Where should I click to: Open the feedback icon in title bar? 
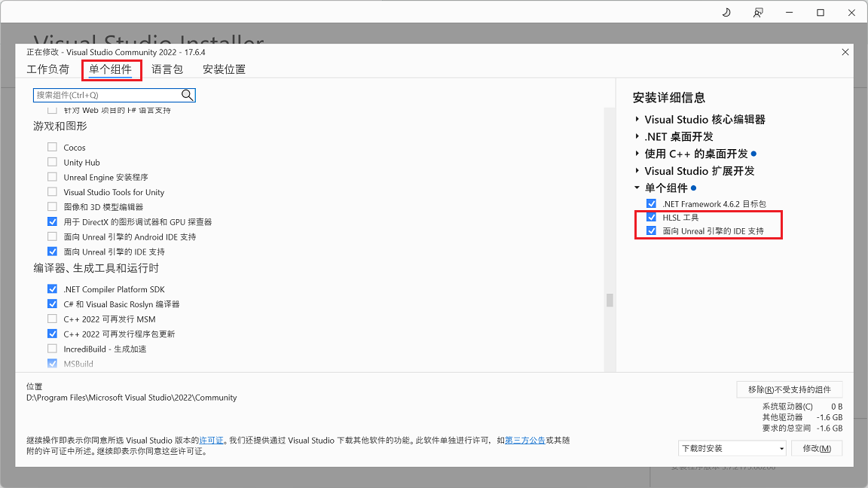(x=758, y=12)
